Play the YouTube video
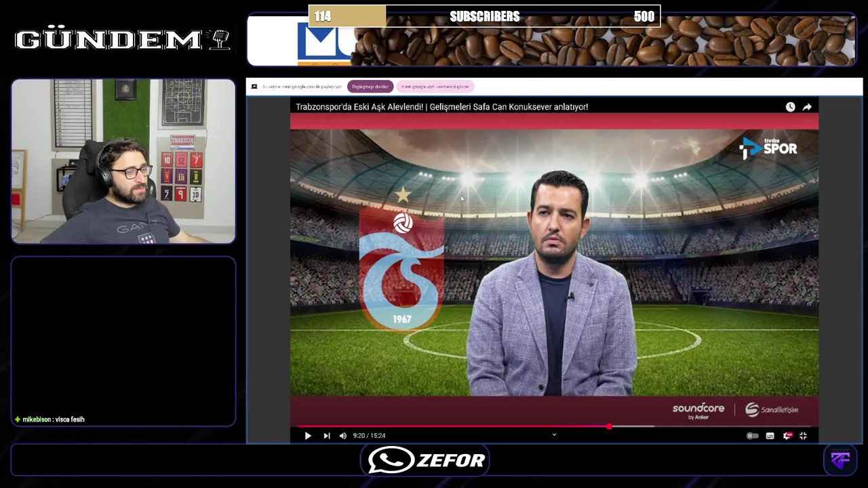This screenshot has width=868, height=488. click(307, 436)
